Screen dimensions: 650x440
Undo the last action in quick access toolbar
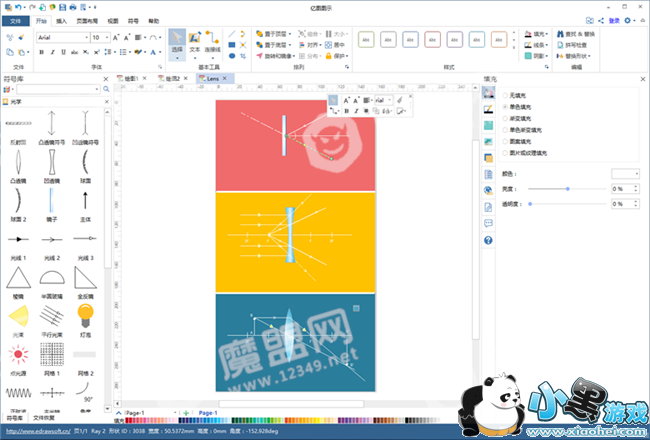[18, 7]
